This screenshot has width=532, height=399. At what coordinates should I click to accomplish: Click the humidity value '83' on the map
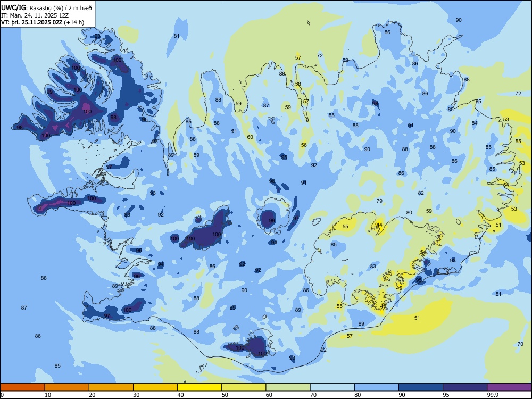(x=373, y=267)
